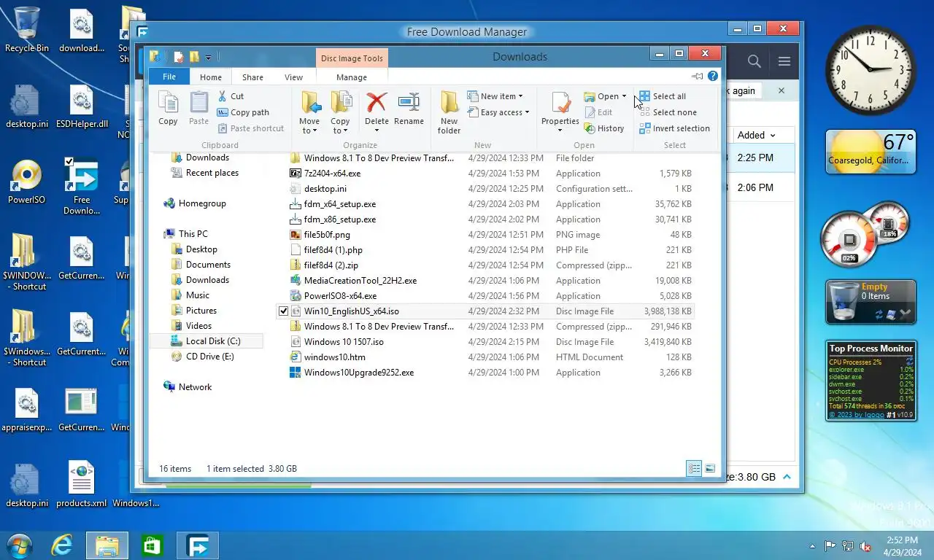Image resolution: width=934 pixels, height=560 pixels.
Task: Open Internet Explorer from the taskbar
Action: [62, 545]
